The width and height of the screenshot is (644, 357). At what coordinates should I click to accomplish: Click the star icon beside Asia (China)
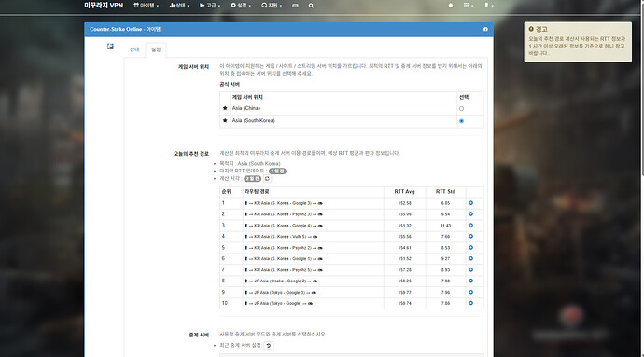225,108
